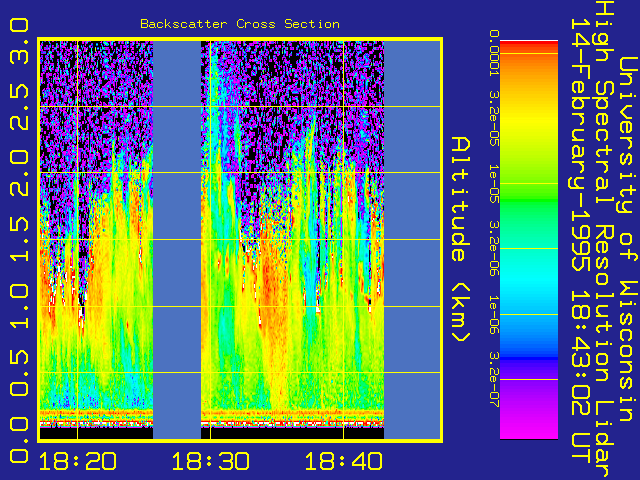Viewport: 640px width, 480px height.
Task: Click the "Altitude (km)" axis label
Action: (x=461, y=239)
